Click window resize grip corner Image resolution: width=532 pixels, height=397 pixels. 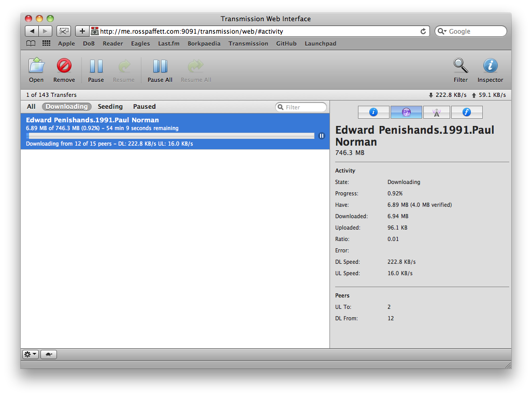click(x=508, y=365)
